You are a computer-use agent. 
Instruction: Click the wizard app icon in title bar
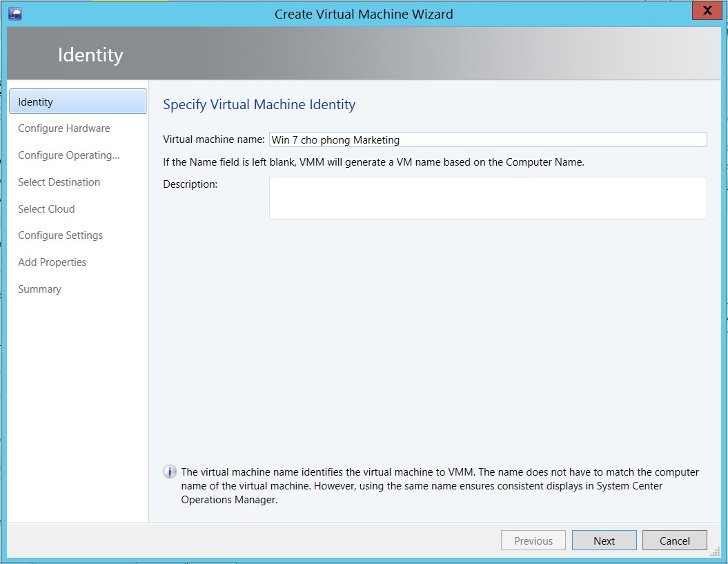[15, 14]
